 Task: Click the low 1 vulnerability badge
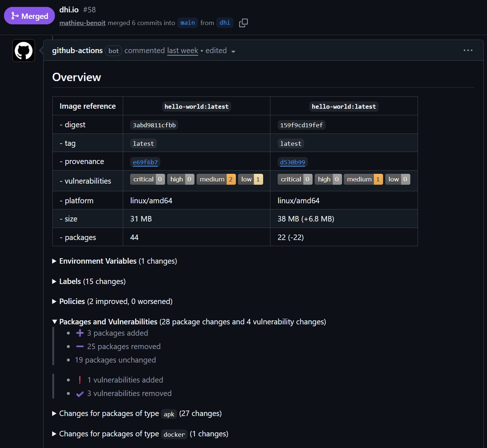[250, 179]
